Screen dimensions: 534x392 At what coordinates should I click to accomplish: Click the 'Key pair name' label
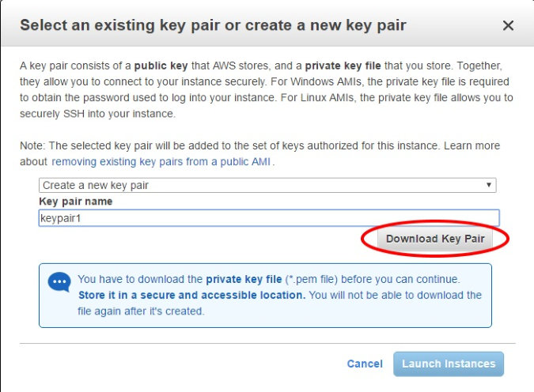[x=76, y=202]
